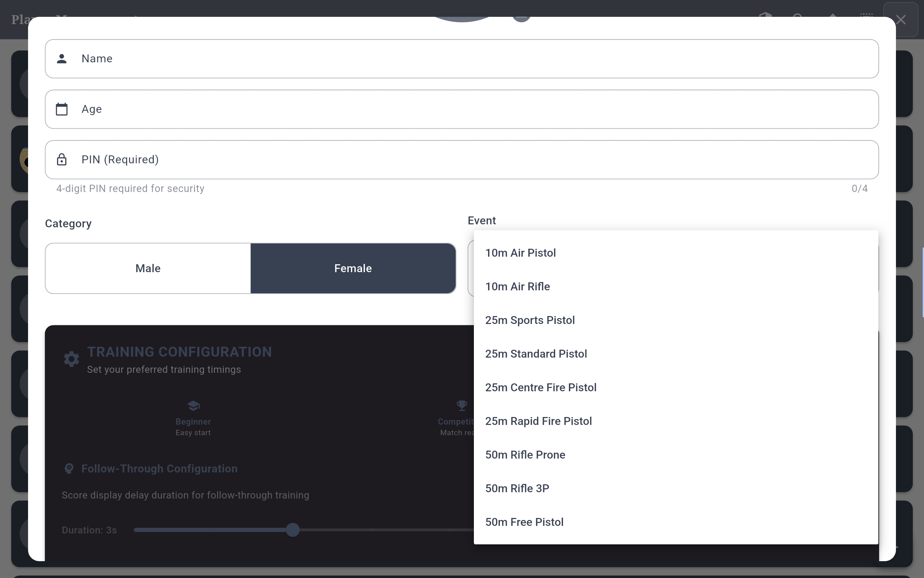Pick 25m Sports Pistol option
924x578 pixels.
click(530, 320)
